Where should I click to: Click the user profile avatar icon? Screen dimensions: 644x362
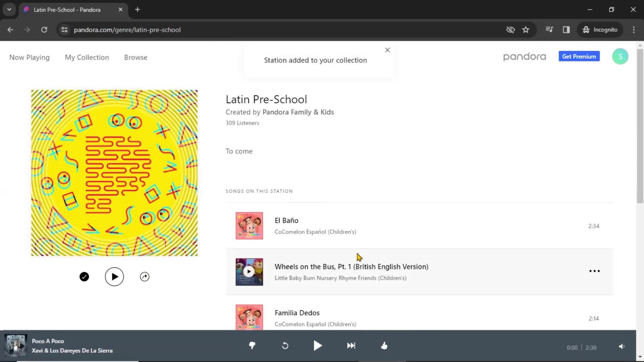(x=620, y=56)
